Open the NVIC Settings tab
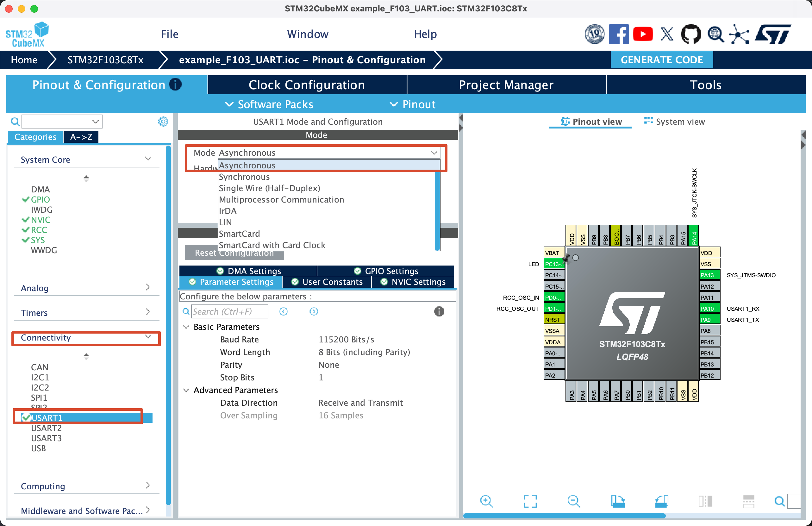The width and height of the screenshot is (812, 526). pyautogui.click(x=413, y=282)
